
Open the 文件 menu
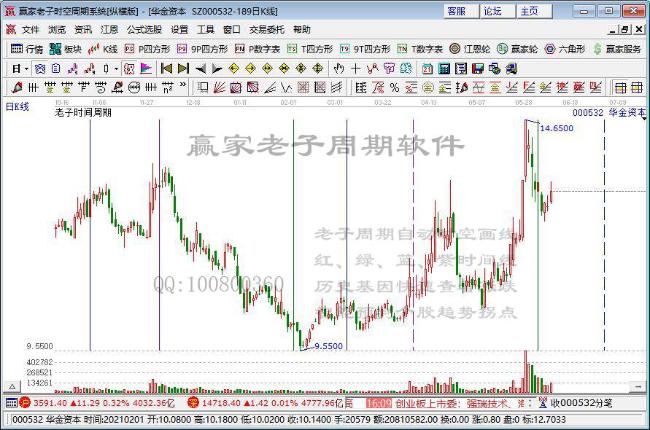[x=31, y=29]
